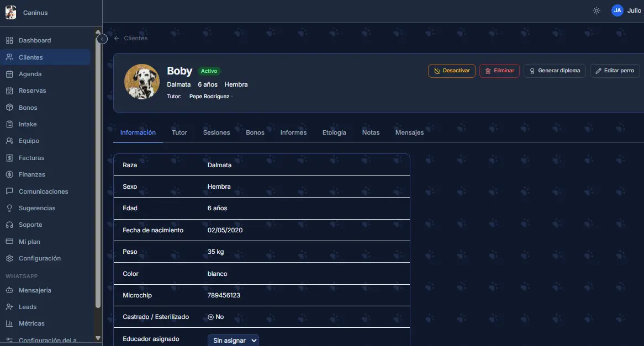The width and height of the screenshot is (644, 346).
Task: Open the Notas tab
Action: coord(371,132)
